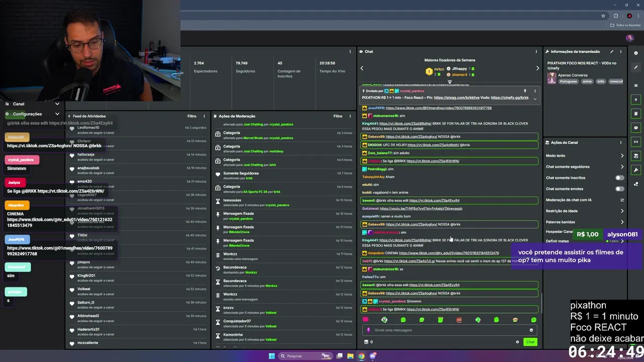Screen dimensions: 644x362
Task: Open Chat somente seguidores options arrow
Action: 622,166
